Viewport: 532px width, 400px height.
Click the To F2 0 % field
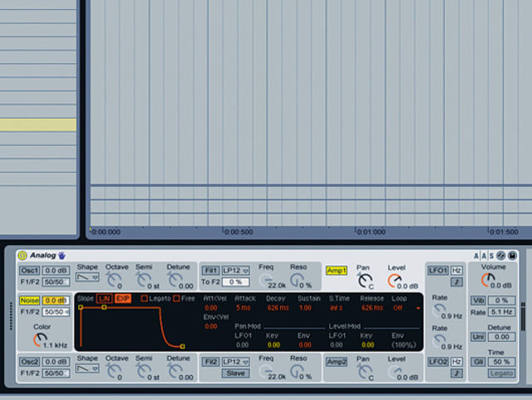[x=236, y=282]
